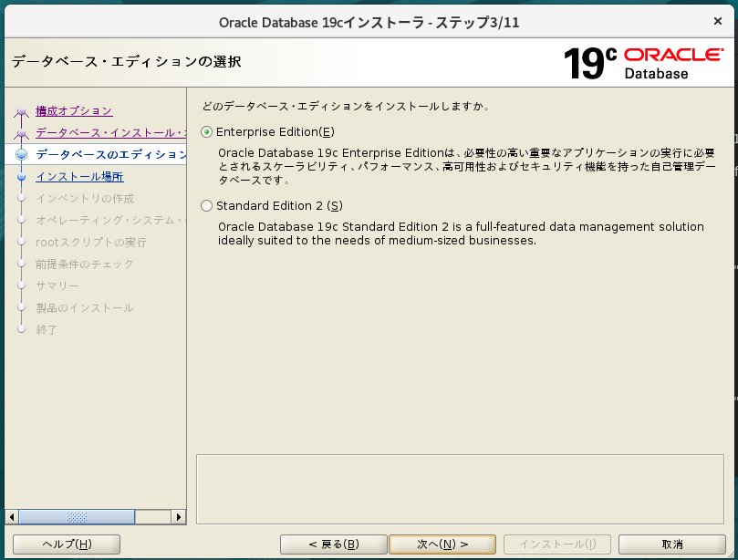Click the インベントリの作成 step text
Image resolution: width=738 pixels, height=560 pixels.
click(85, 199)
